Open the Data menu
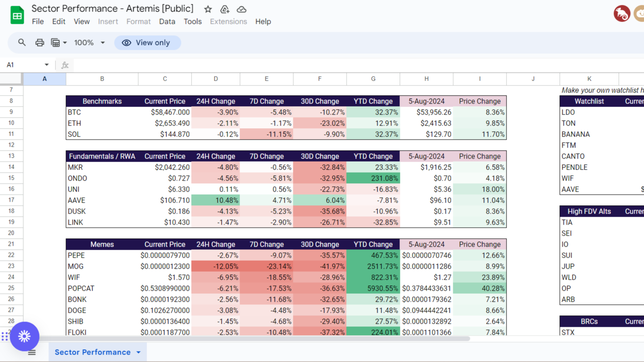Screen dimensions: 644x362 click(x=167, y=22)
